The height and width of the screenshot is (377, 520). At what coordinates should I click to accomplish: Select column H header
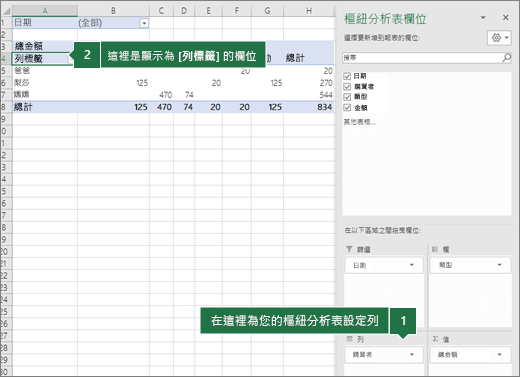point(309,11)
